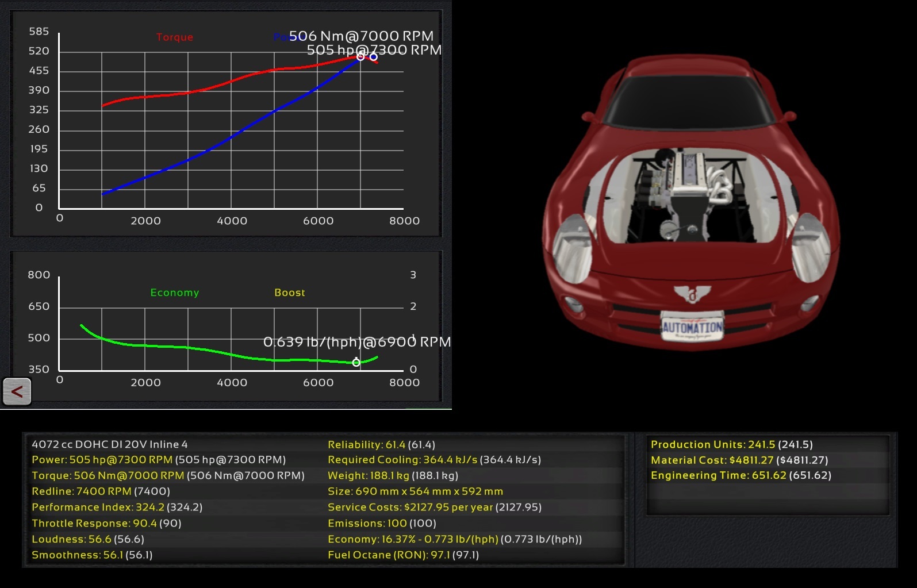
Task: Click the Required Cooling stat
Action: tap(434, 460)
